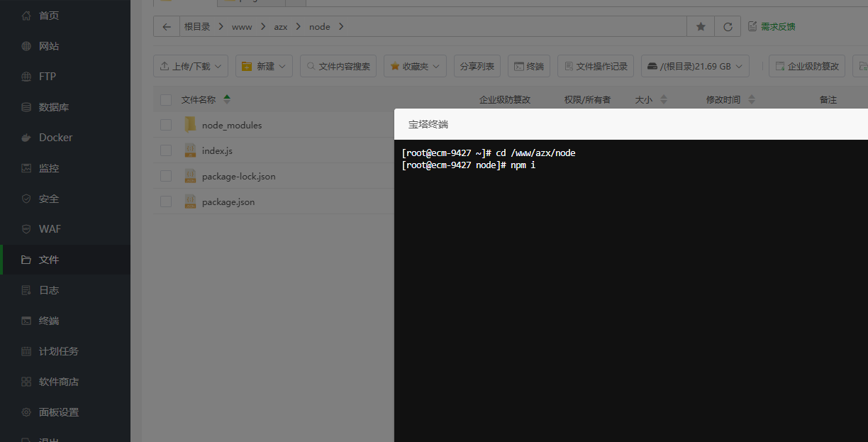
Task: Click the index.js file icon
Action: [x=190, y=150]
